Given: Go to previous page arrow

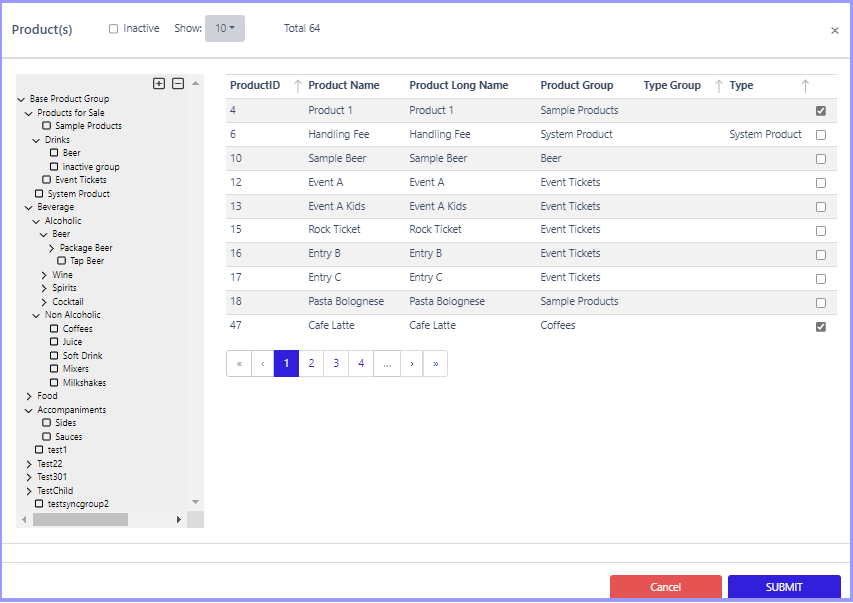Looking at the screenshot, I should point(263,364).
